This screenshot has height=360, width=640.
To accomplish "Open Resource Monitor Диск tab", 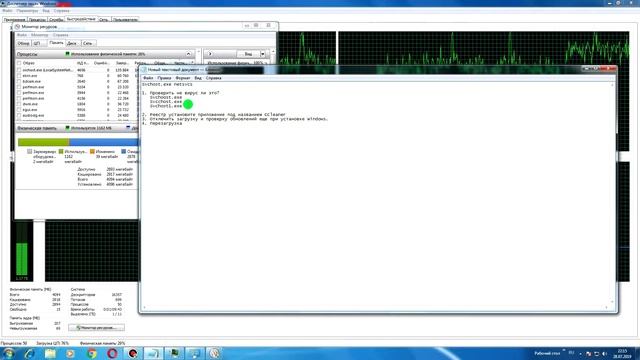I will pos(72,43).
